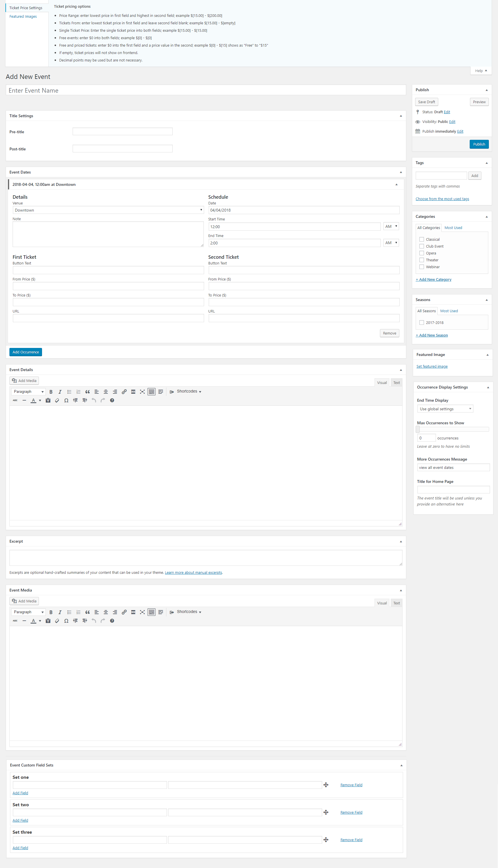Increase indent in Event Media editor
This screenshot has height=868, width=498.
tap(85, 620)
